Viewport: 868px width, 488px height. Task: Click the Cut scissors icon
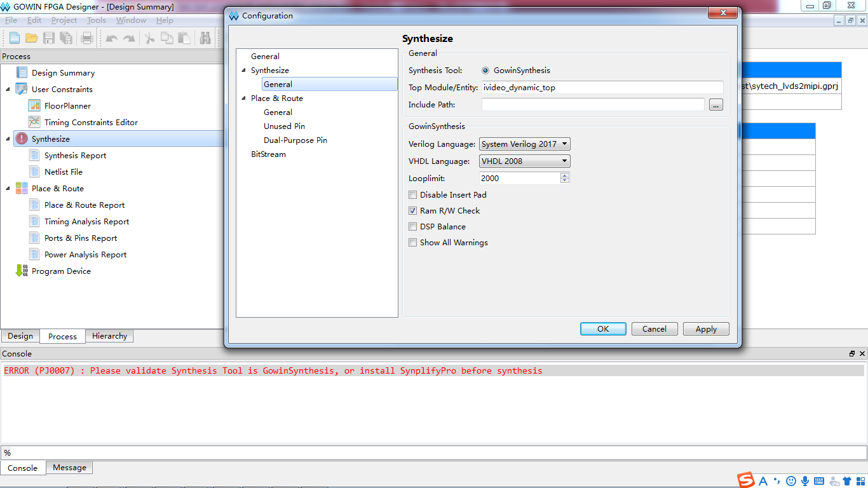click(x=149, y=38)
